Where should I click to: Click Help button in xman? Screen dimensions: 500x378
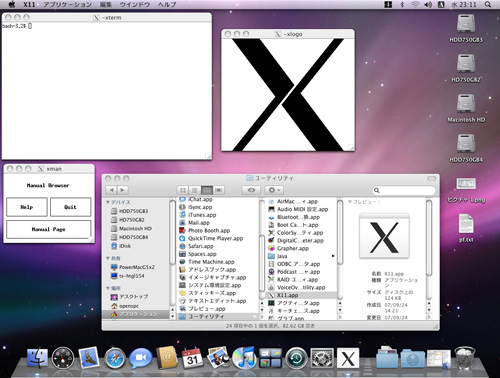tap(27, 207)
